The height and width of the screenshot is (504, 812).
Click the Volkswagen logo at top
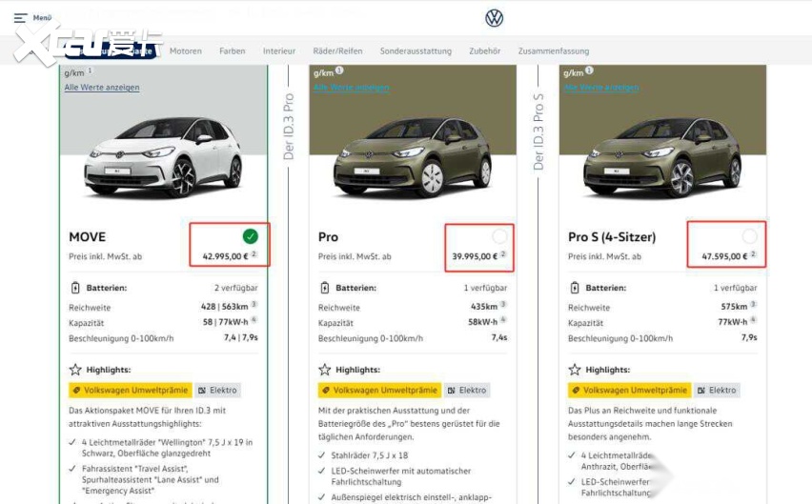[x=494, y=18]
